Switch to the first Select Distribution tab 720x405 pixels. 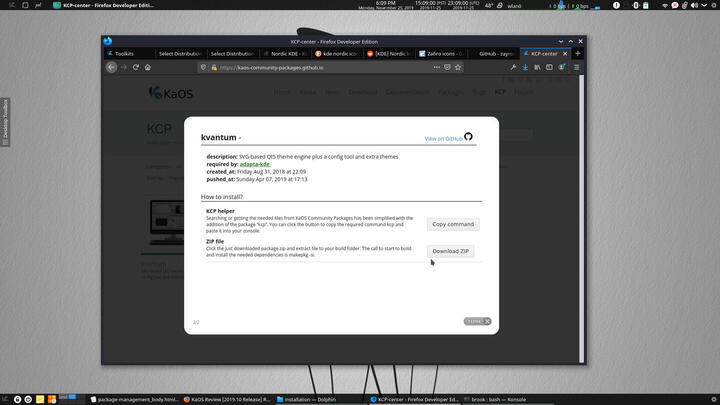[180, 54]
